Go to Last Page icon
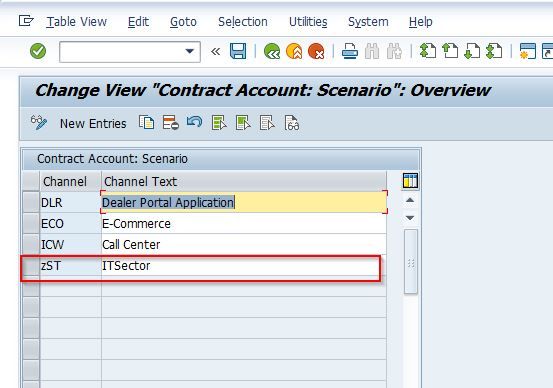Screen dimensions: 553x388 pyautogui.click(x=494, y=51)
